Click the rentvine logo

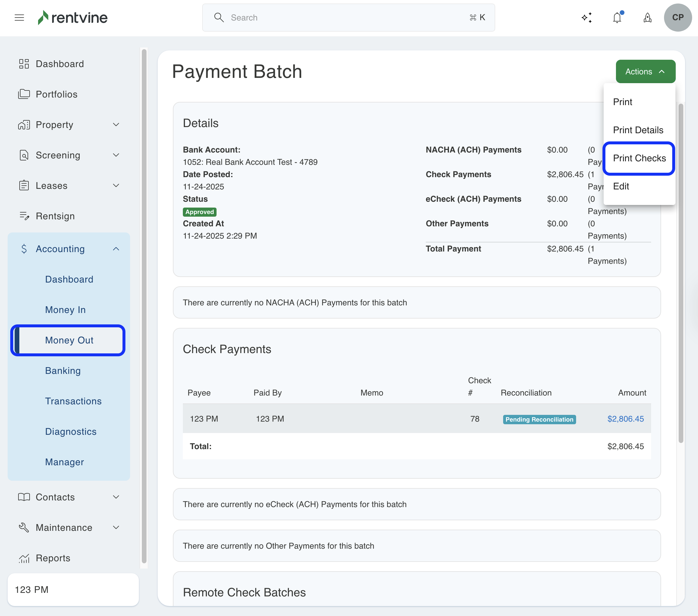[x=73, y=17]
